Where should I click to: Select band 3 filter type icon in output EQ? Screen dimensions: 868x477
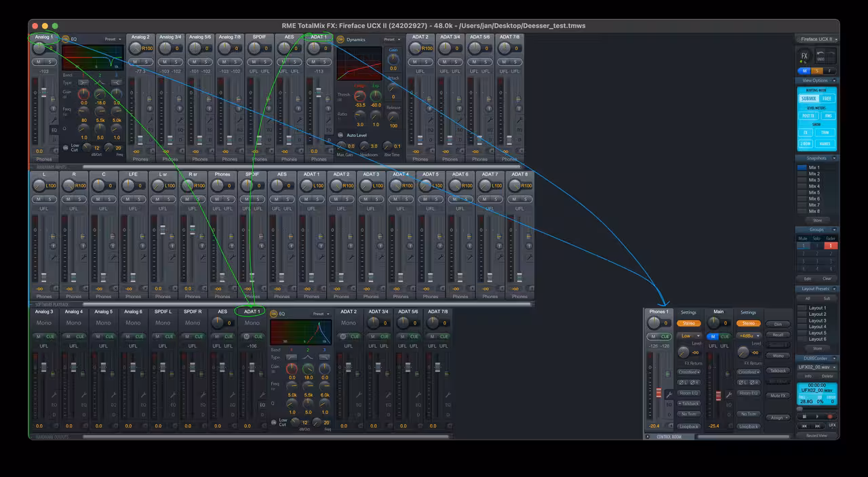[x=325, y=357]
